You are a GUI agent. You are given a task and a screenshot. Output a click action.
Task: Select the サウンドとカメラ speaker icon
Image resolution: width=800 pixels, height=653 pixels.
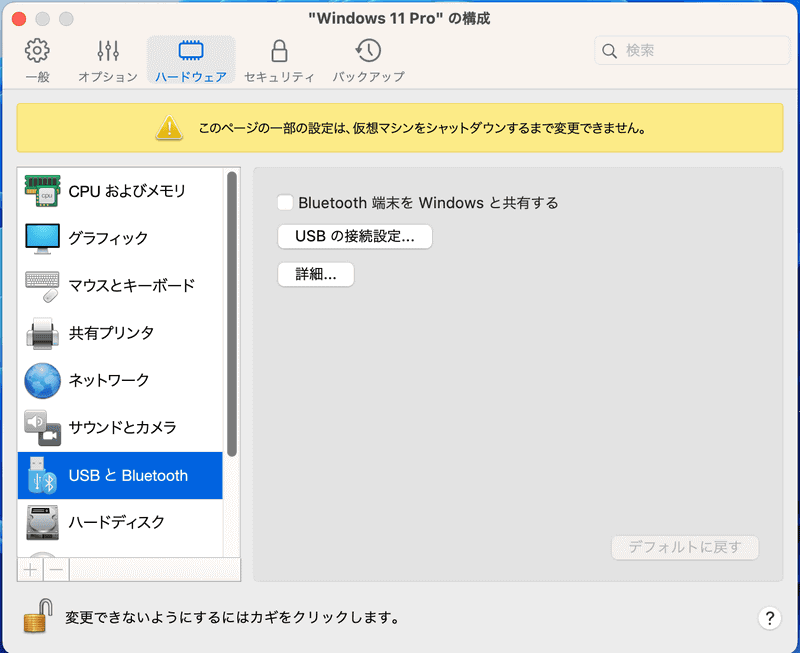42,428
